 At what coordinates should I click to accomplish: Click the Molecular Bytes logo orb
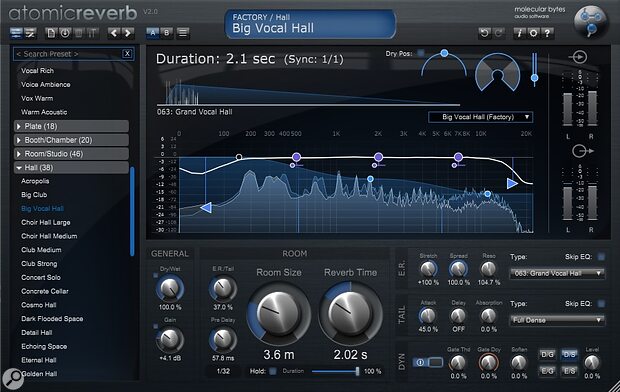590,22
